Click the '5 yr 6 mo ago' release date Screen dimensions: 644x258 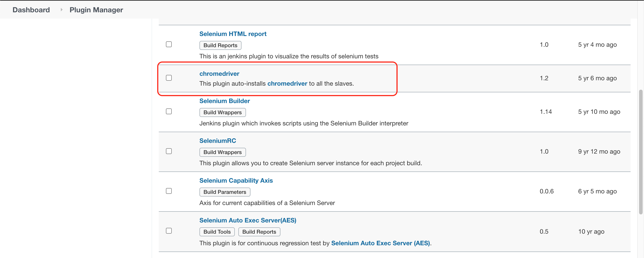[597, 78]
